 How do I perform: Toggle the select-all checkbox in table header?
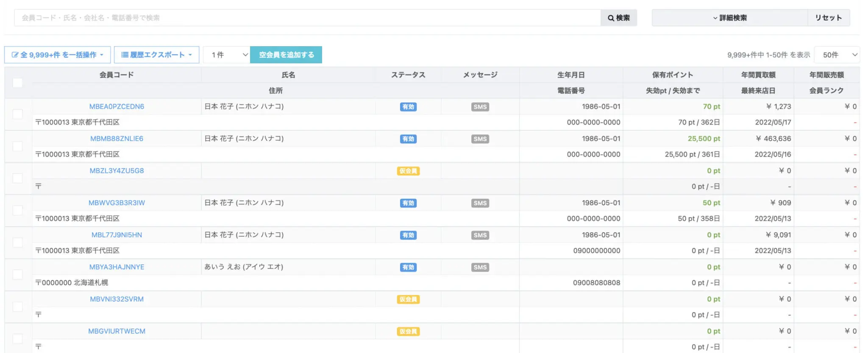pos(17,83)
